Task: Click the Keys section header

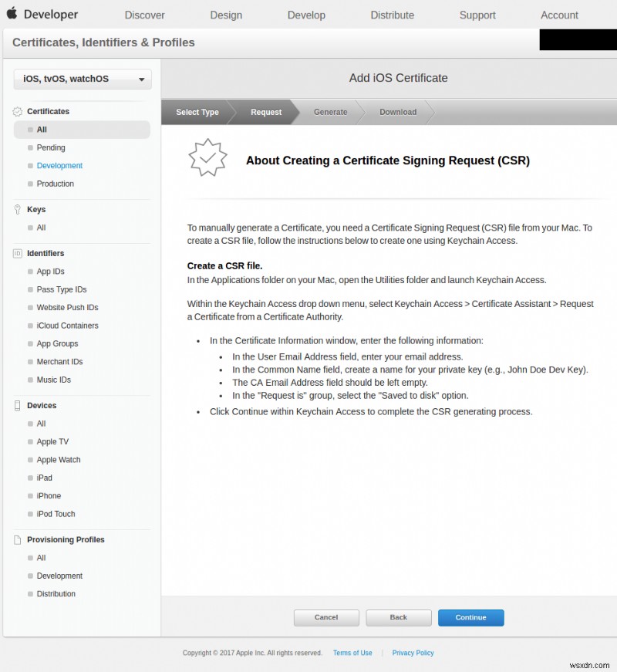Action: point(36,210)
